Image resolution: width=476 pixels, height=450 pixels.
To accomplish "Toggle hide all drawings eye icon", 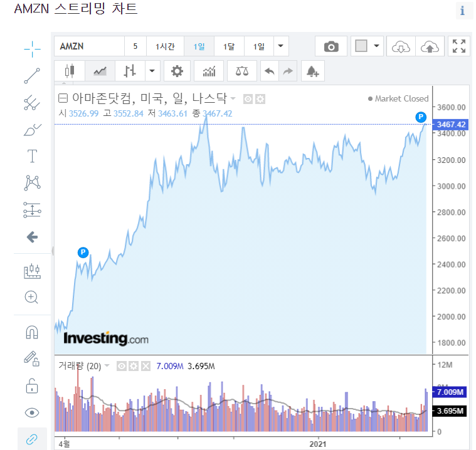I will click(x=32, y=412).
